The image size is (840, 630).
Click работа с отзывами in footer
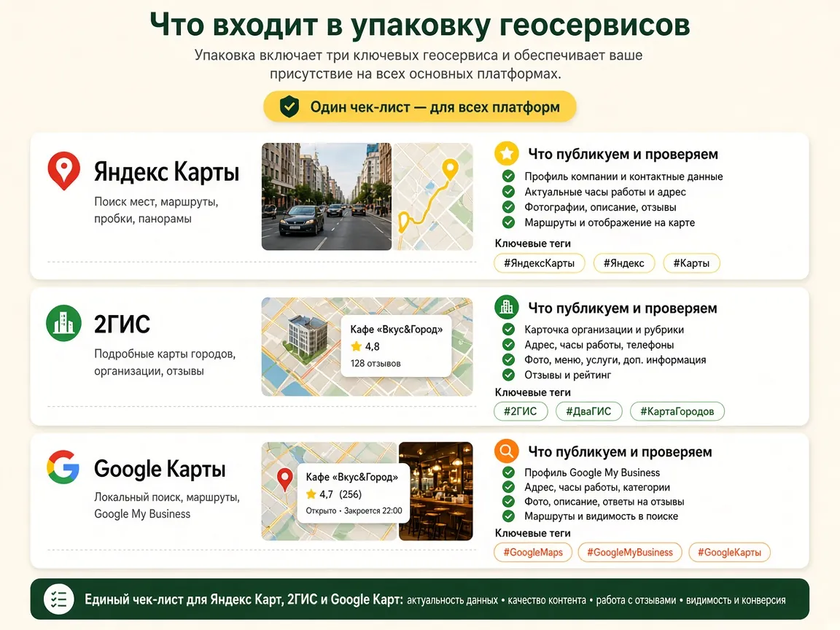(636, 600)
